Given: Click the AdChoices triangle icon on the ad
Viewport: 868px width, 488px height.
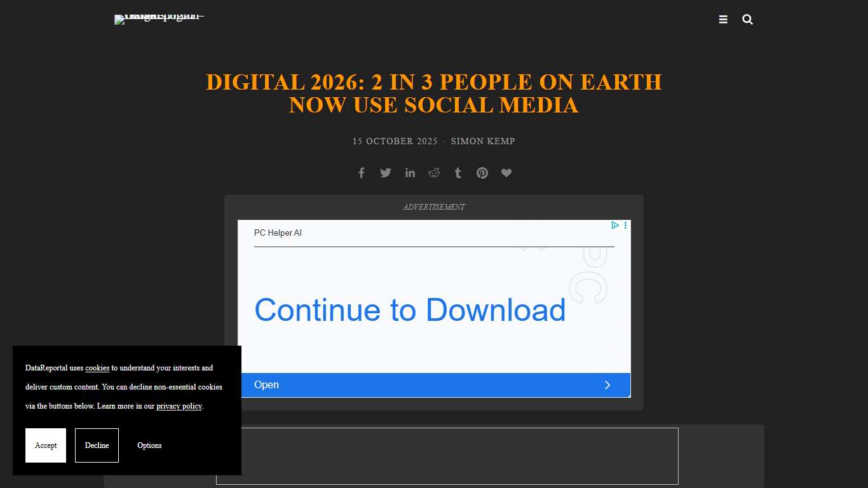Looking at the screenshot, I should 614,225.
